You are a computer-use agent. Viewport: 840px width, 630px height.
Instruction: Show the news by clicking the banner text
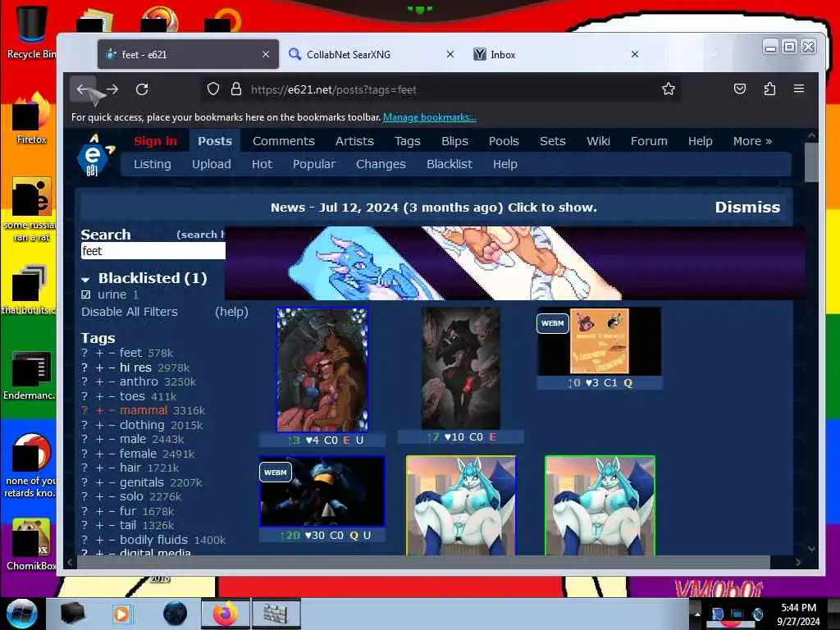pos(433,208)
